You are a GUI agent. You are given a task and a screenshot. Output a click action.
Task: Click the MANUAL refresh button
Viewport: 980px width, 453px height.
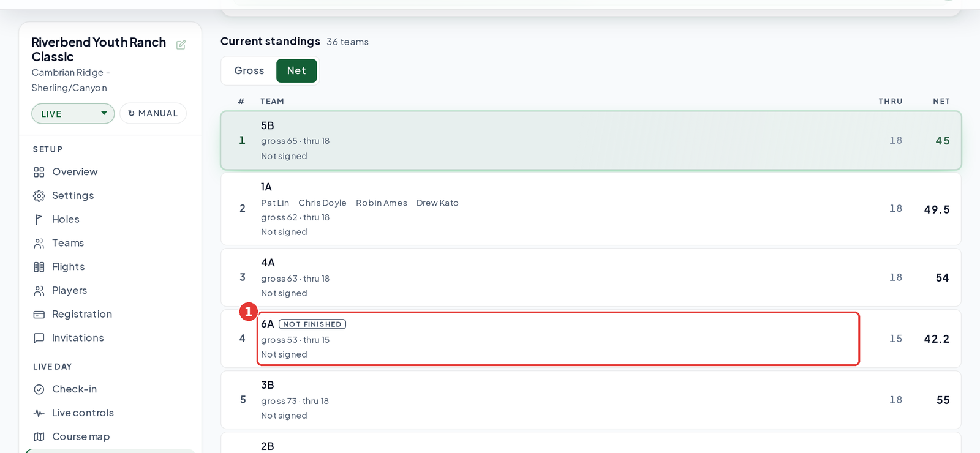tap(153, 113)
